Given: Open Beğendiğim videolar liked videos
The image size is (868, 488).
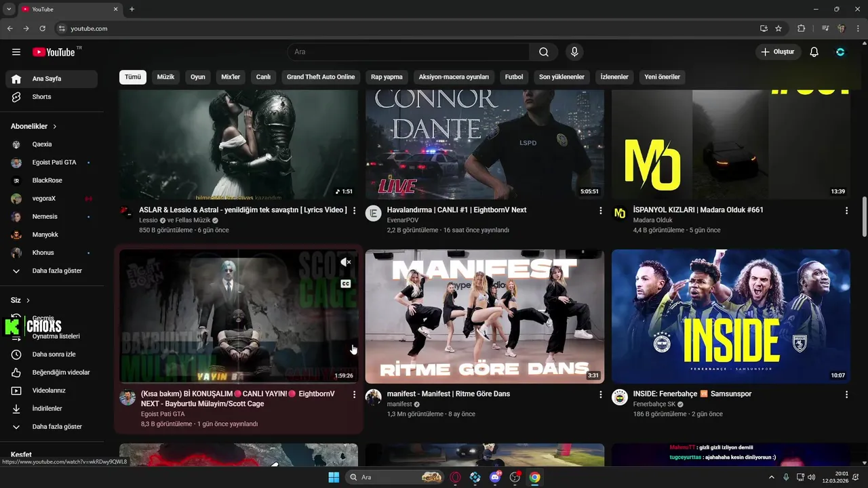Looking at the screenshot, I should 52,373.
